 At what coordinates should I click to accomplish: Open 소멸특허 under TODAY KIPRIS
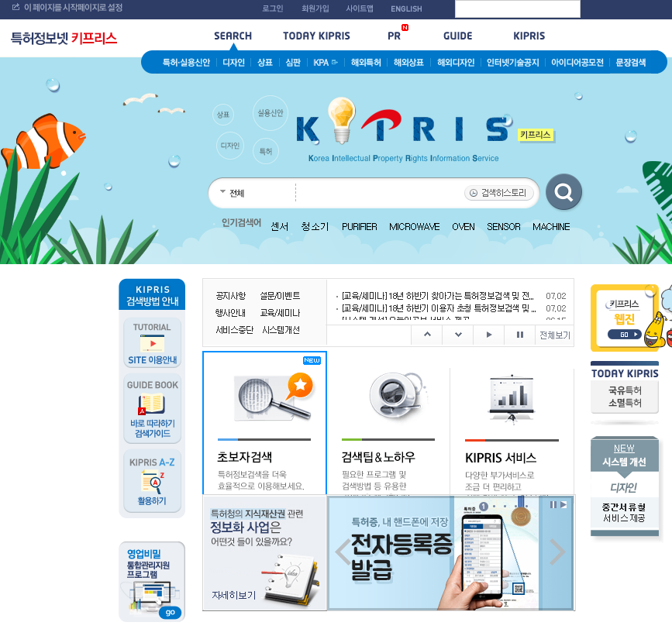coord(625,403)
